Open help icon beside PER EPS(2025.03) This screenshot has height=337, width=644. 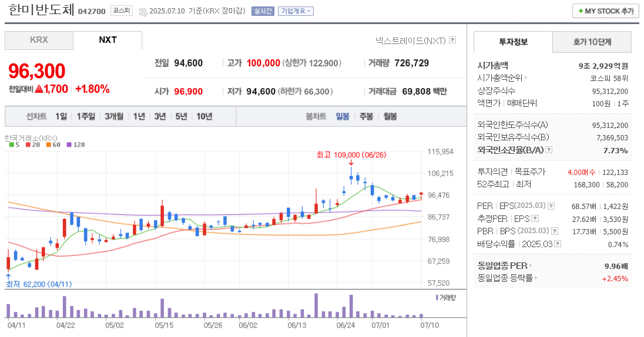(551, 206)
